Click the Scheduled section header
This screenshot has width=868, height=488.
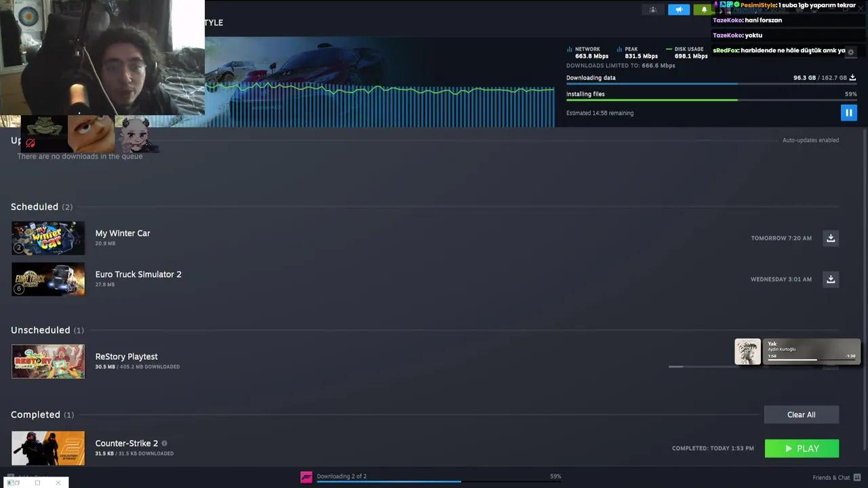(41, 207)
